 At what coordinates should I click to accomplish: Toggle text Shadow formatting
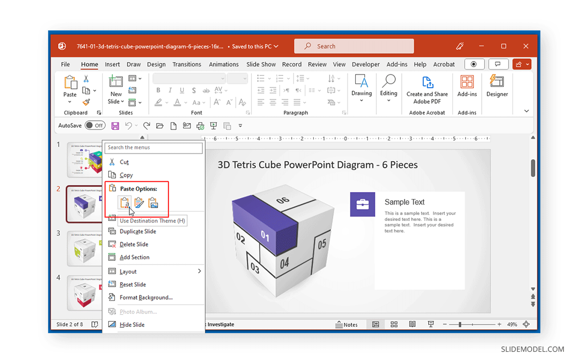point(194,91)
